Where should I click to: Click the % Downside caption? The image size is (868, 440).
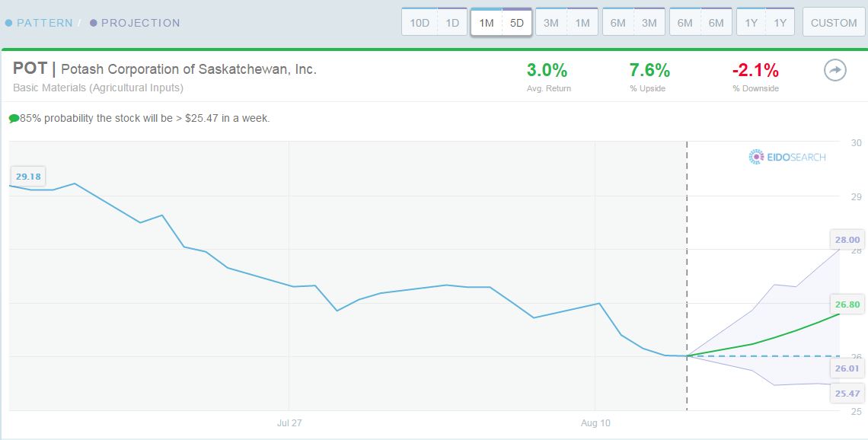(755, 88)
